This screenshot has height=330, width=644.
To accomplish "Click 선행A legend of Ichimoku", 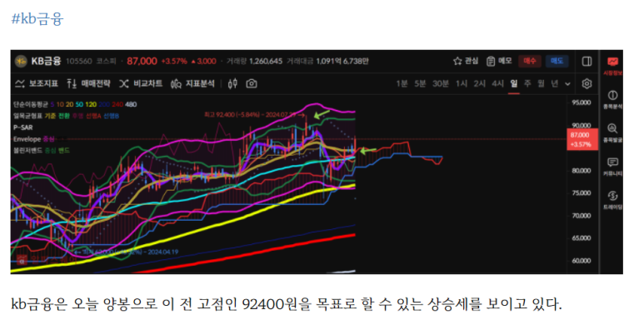I will click(x=92, y=116).
